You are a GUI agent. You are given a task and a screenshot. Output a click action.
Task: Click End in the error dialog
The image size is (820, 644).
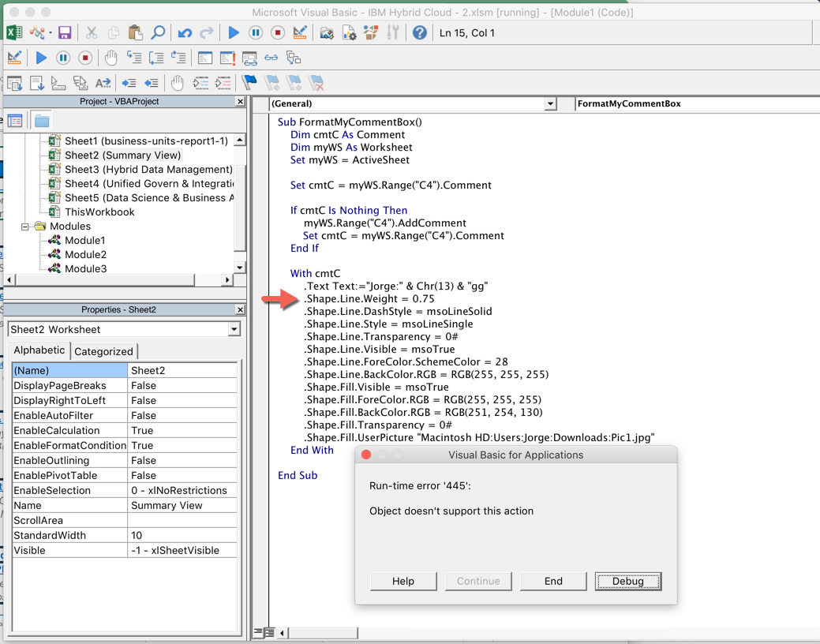(553, 581)
